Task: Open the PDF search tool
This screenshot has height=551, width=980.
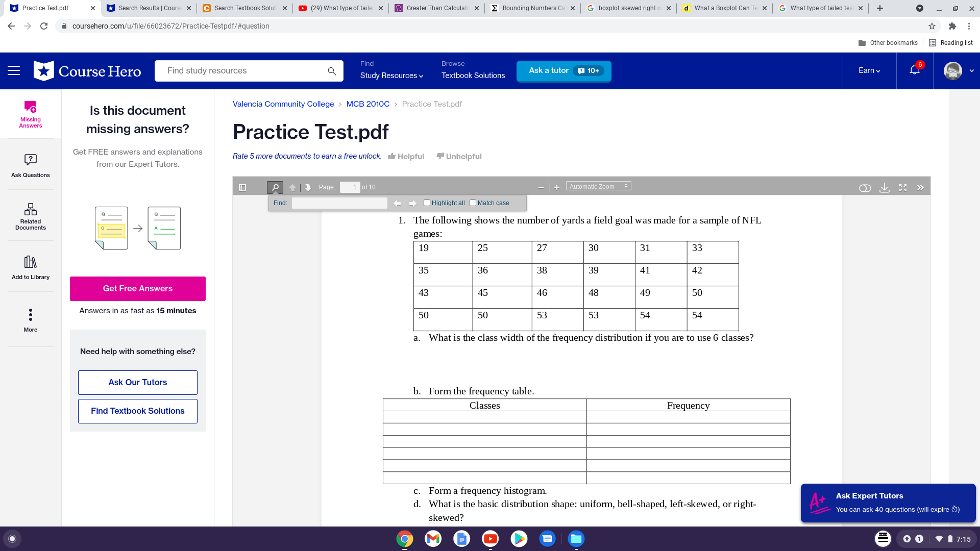Action: point(275,187)
